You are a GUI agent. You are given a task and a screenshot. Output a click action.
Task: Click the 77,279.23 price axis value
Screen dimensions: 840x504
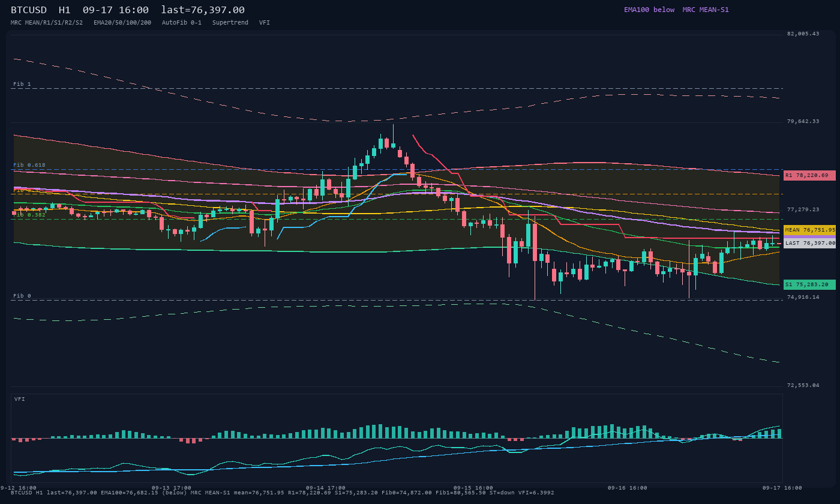803,209
